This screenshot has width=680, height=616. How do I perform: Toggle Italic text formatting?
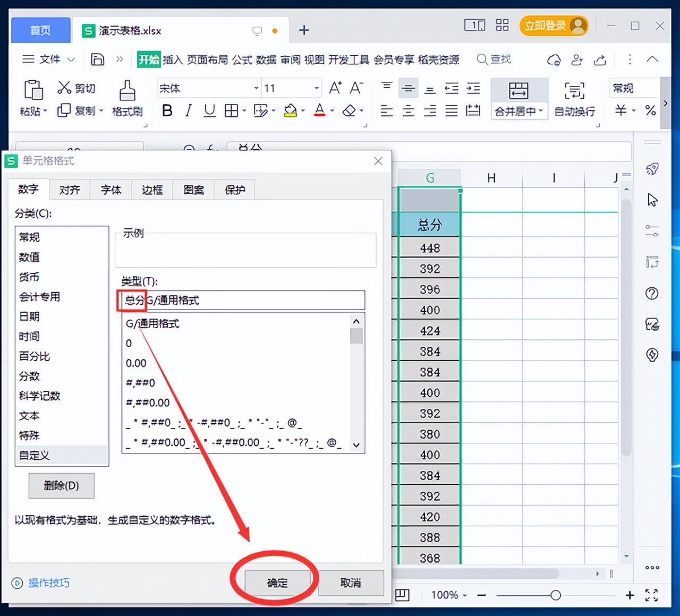188,110
